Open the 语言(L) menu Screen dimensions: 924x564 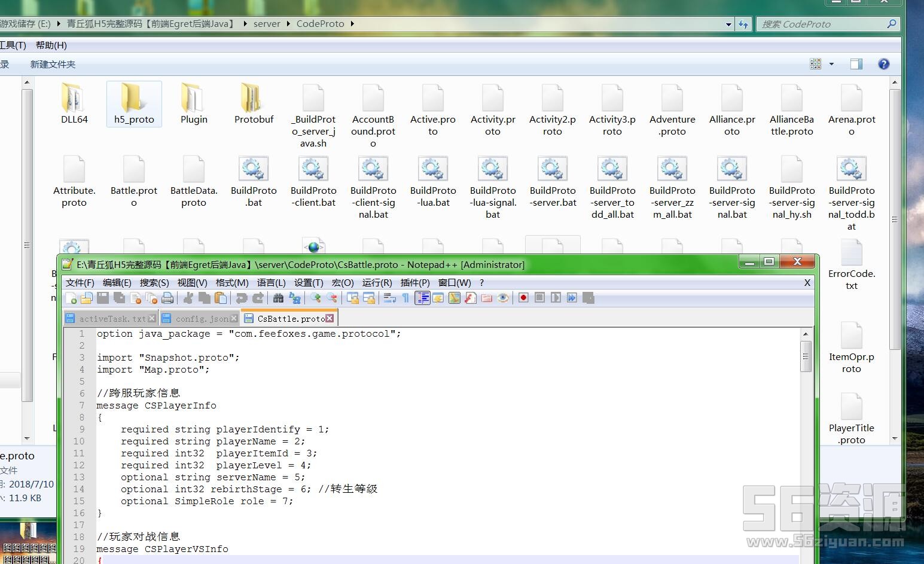(x=271, y=282)
